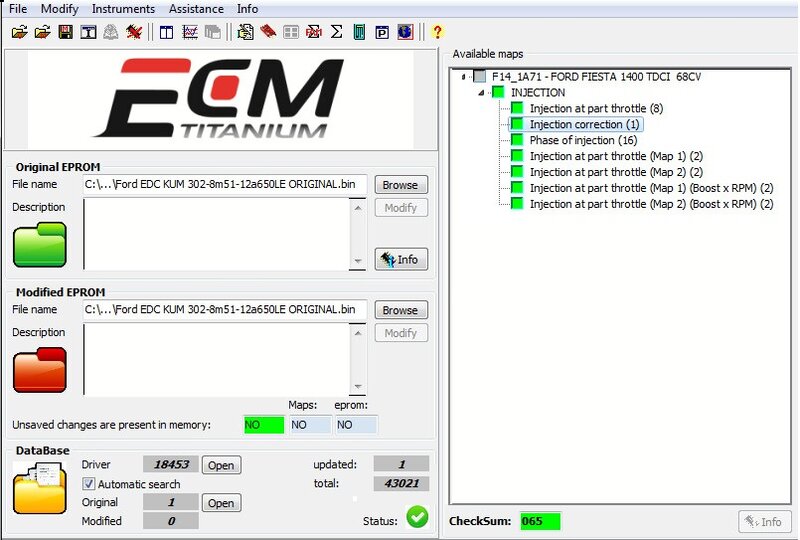Open help with the yellow question mark
The height and width of the screenshot is (540, 800).
point(437,32)
